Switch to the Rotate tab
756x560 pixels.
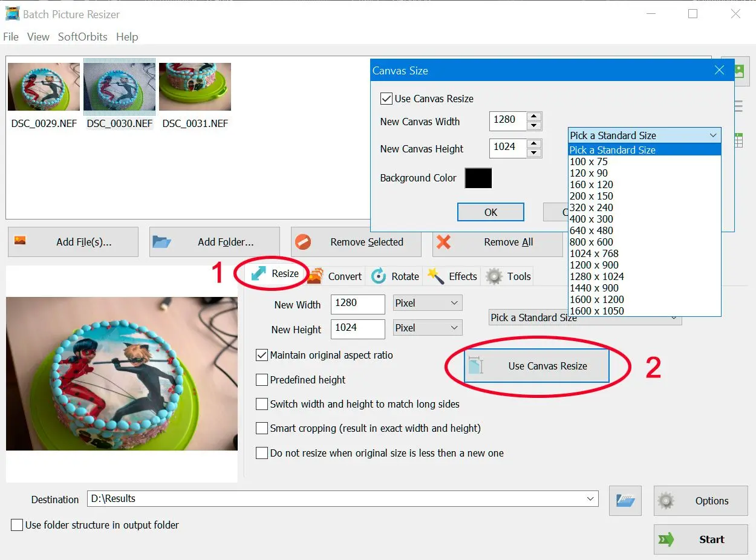click(x=395, y=276)
